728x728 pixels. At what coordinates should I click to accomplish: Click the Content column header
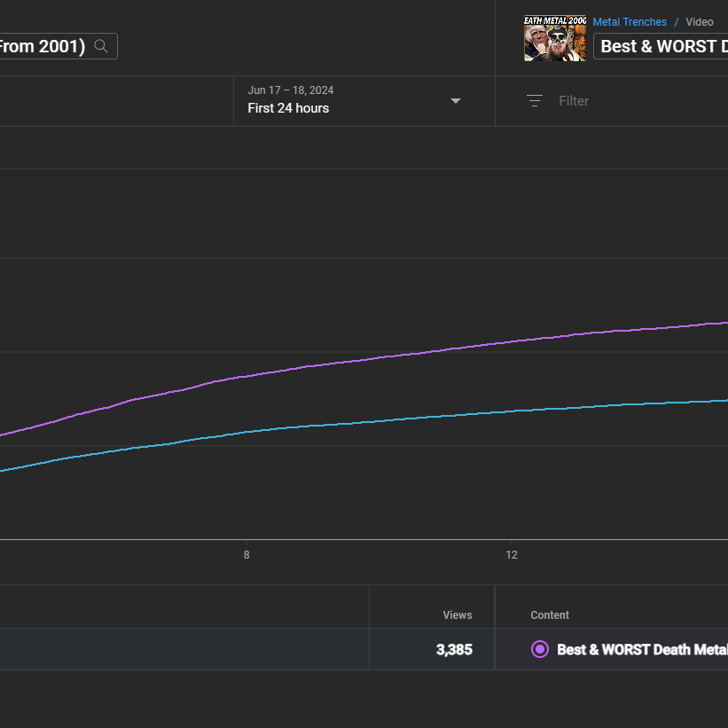(549, 614)
